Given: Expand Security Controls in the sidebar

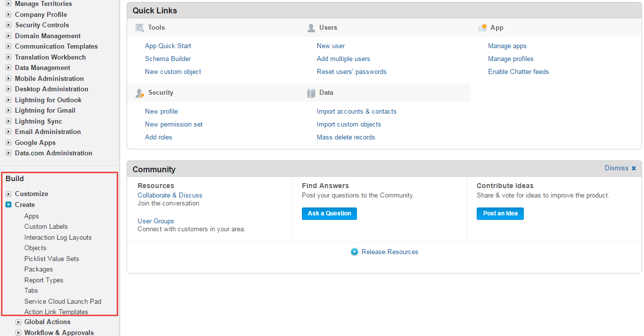Looking at the screenshot, I should pos(8,25).
